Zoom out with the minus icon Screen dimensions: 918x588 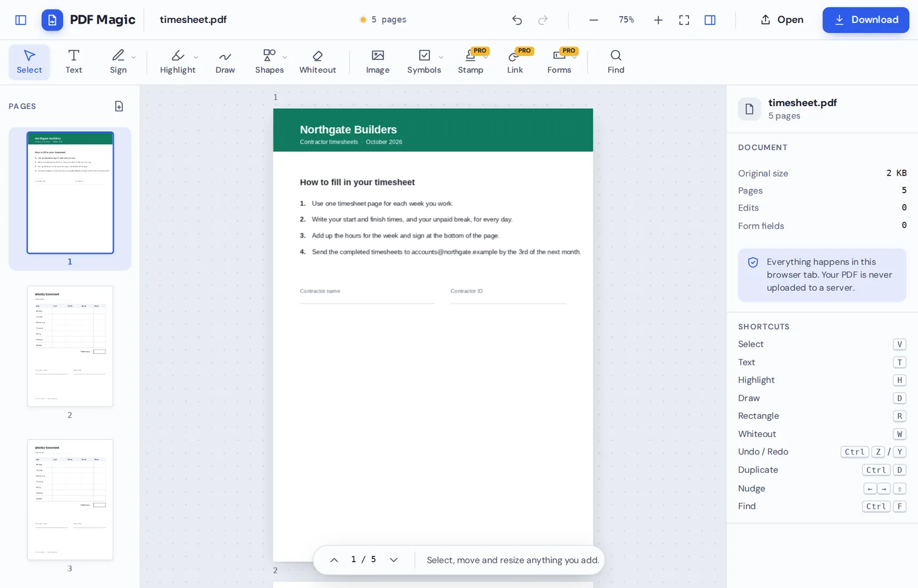pyautogui.click(x=594, y=20)
